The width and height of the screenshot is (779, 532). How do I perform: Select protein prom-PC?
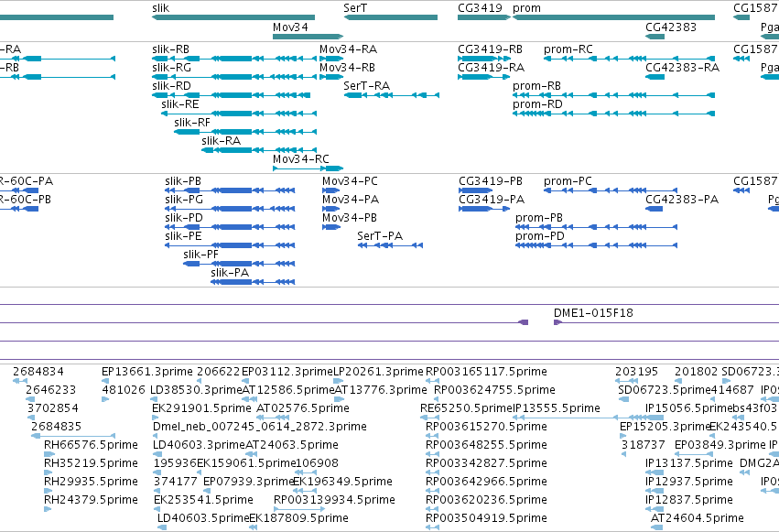click(x=568, y=181)
